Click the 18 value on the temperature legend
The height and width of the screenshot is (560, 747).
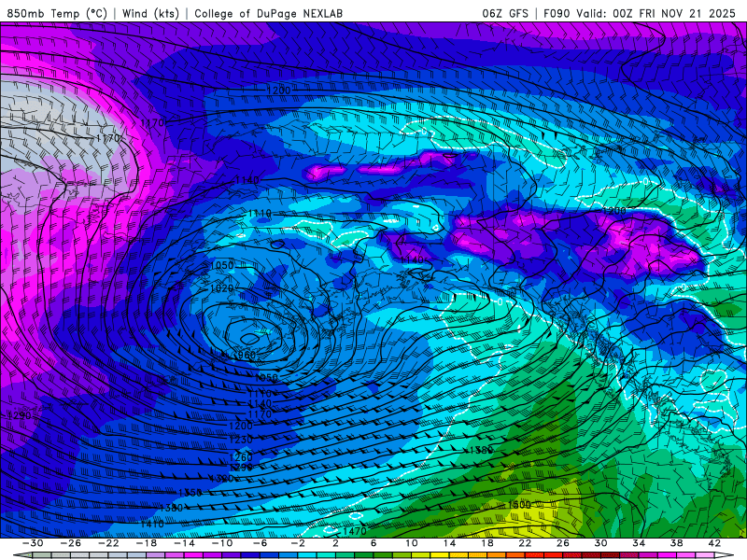click(486, 543)
